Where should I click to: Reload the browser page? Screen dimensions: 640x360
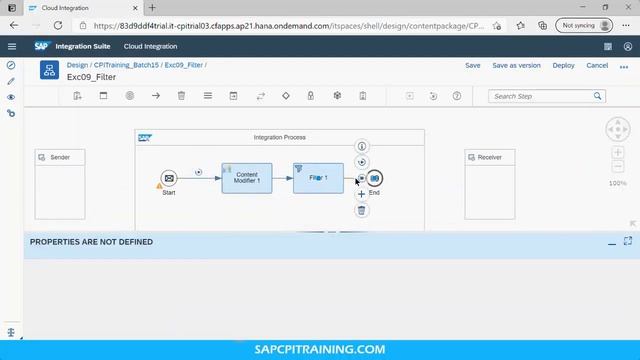click(58, 25)
